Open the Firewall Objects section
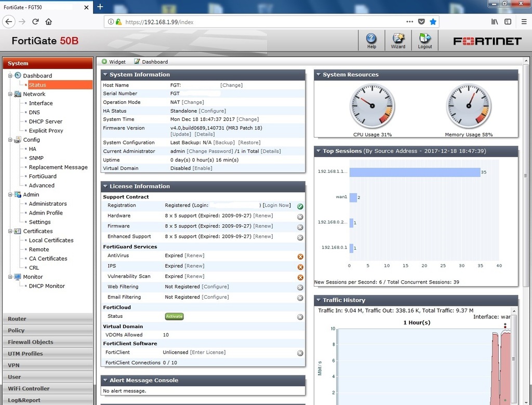The height and width of the screenshot is (405, 532). [x=47, y=342]
